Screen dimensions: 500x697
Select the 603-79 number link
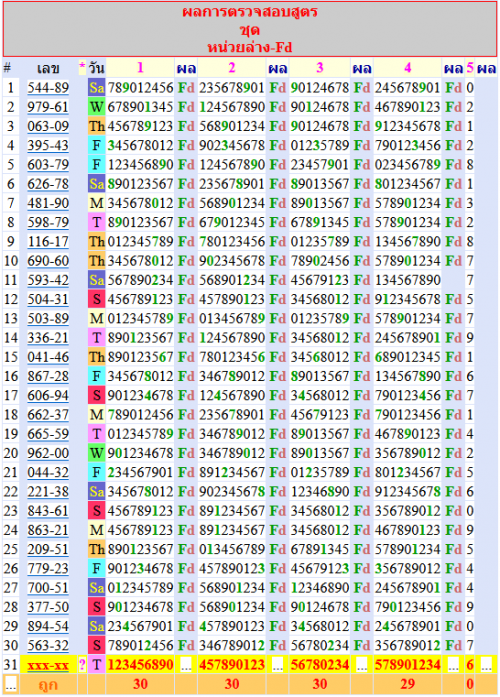48,164
